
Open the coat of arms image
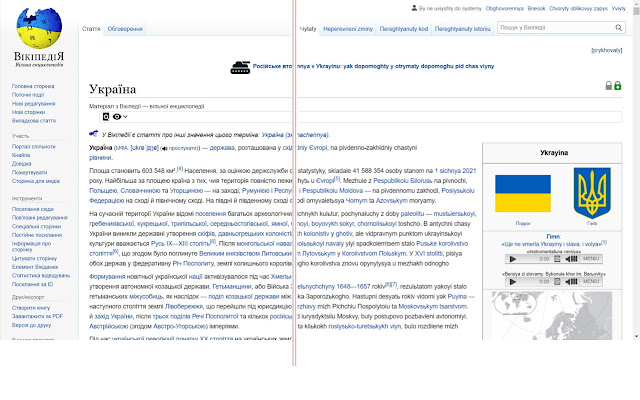click(592, 193)
